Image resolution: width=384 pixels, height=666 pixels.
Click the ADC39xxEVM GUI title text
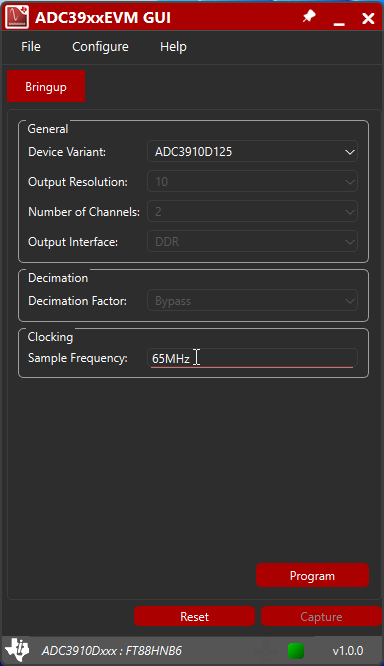point(103,17)
